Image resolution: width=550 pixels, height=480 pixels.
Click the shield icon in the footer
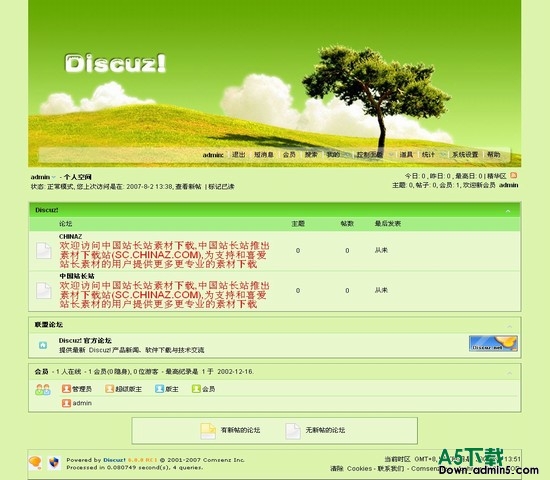tap(54, 462)
